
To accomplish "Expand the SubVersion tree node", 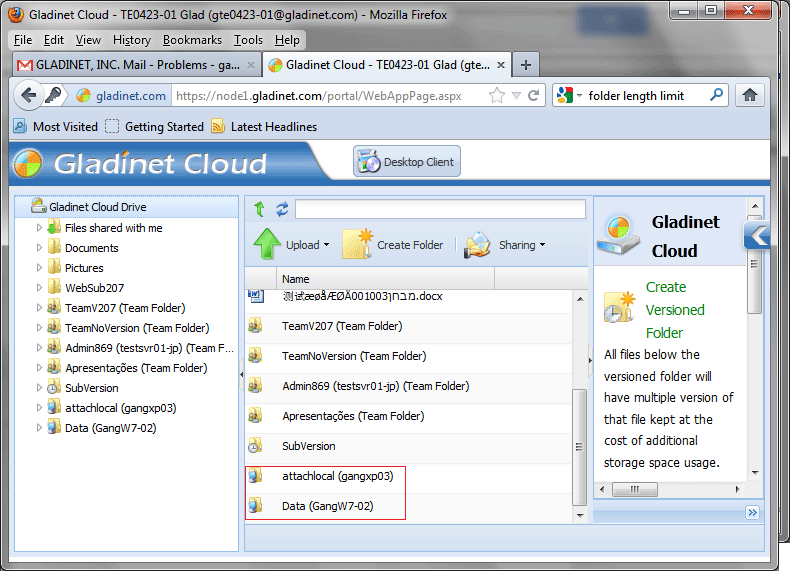I will (39, 388).
